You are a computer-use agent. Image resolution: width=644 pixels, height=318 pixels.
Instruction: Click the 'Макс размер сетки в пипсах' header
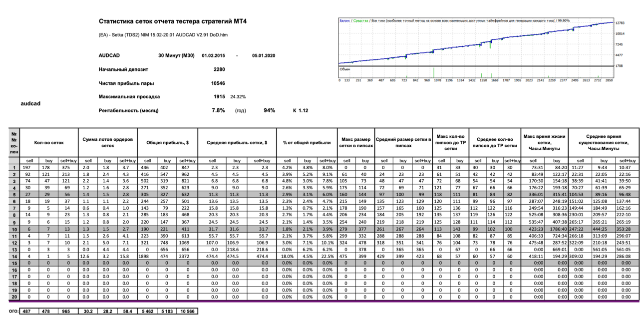tap(355, 142)
